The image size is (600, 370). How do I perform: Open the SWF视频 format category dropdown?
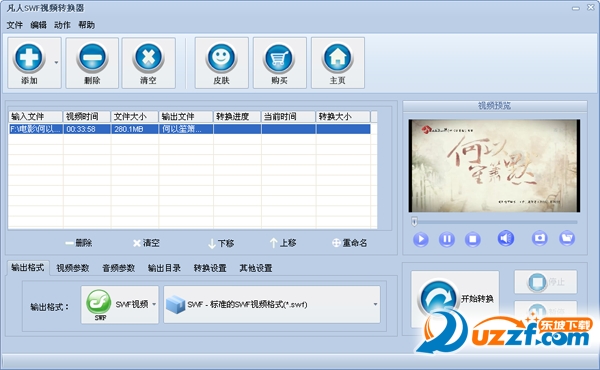click(x=120, y=305)
